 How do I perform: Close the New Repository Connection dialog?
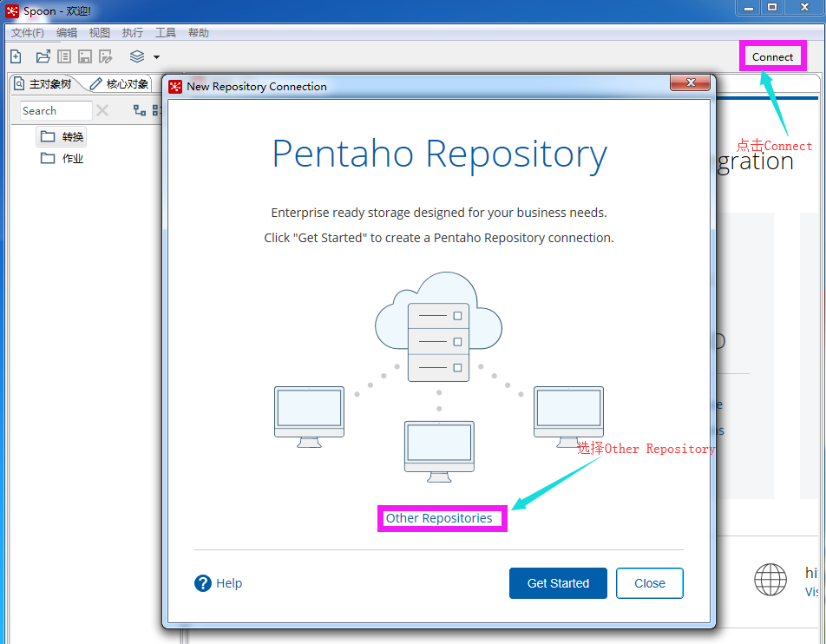[690, 82]
